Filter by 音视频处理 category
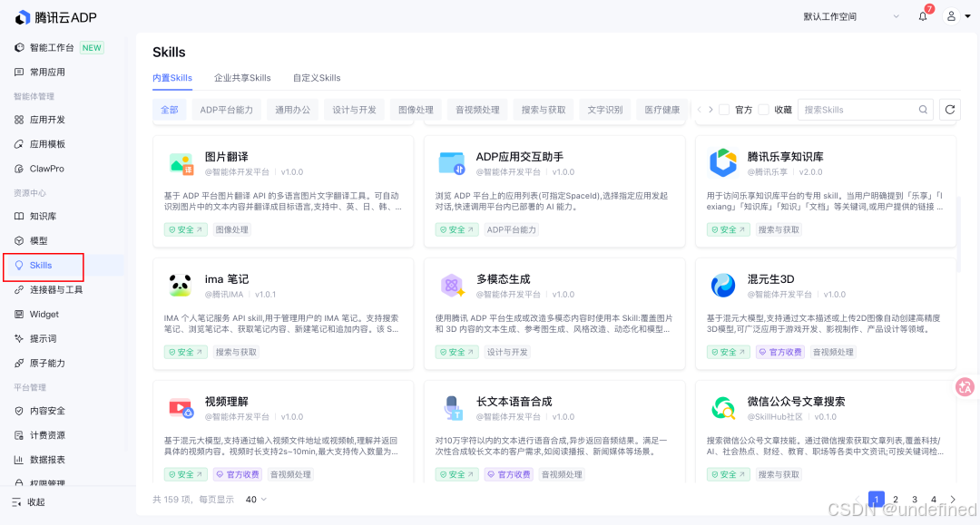The image size is (980, 525). [x=477, y=110]
